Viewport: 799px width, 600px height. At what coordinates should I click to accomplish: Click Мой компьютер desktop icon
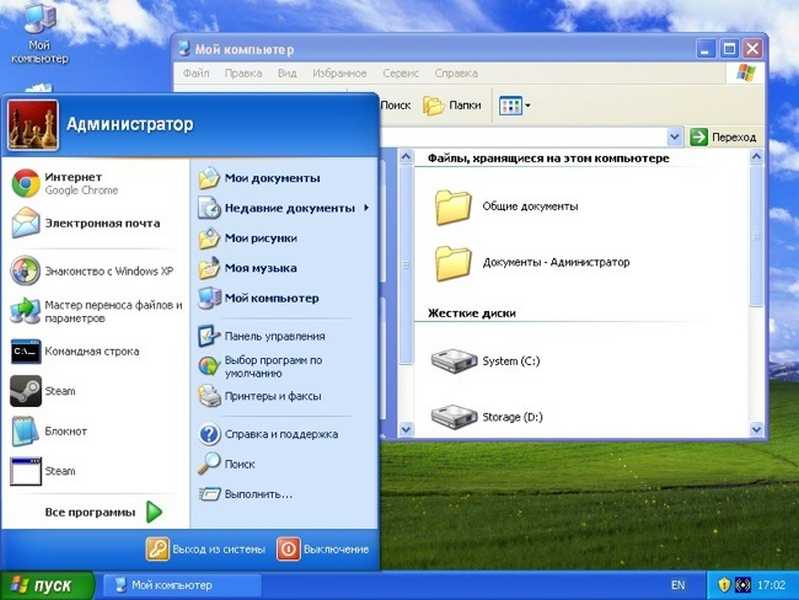[39, 34]
